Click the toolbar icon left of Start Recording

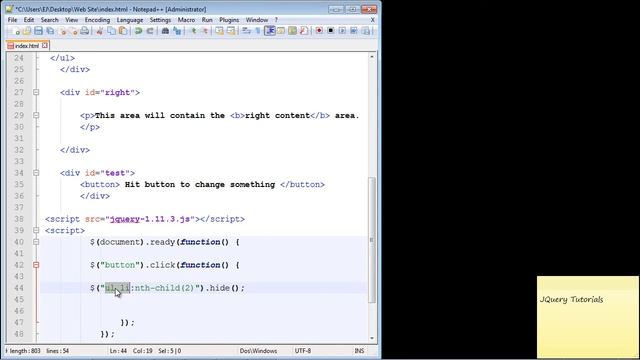pyautogui.click(x=304, y=31)
